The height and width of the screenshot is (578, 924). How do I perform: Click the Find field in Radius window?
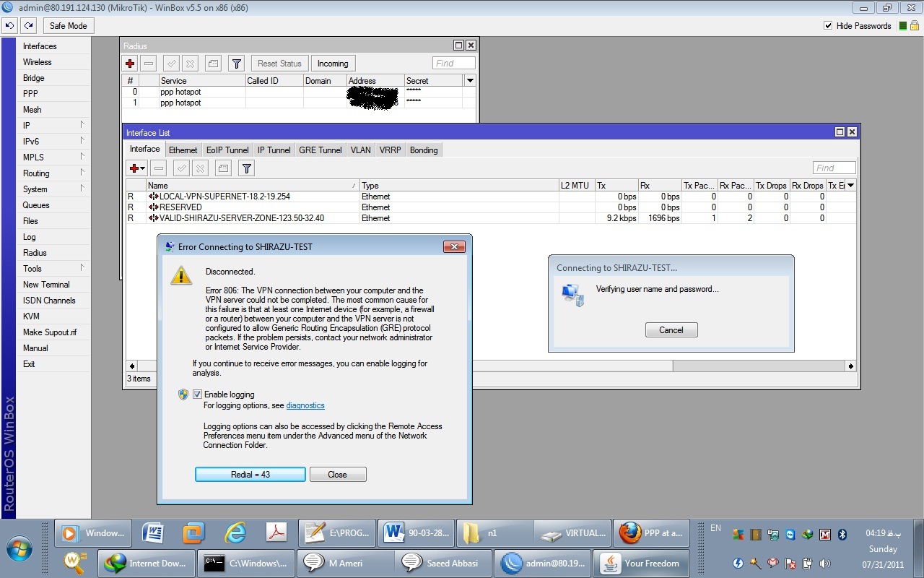tap(454, 64)
